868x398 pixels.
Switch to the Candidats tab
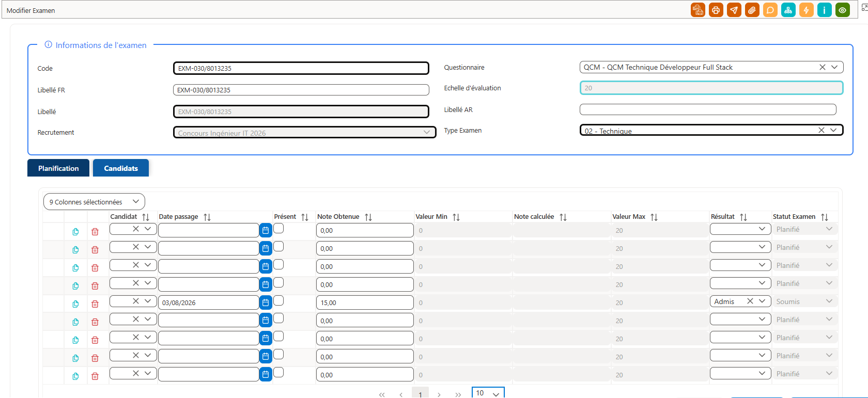coord(121,168)
